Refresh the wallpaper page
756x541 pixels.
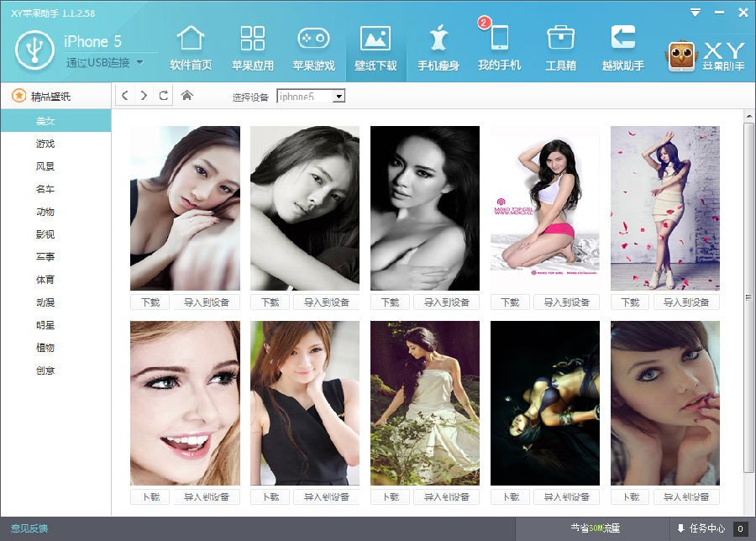click(x=163, y=96)
